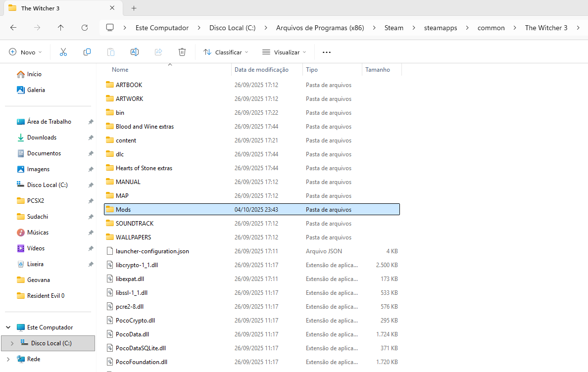
Task: Navigate to steamapps breadcrumb
Action: click(441, 28)
